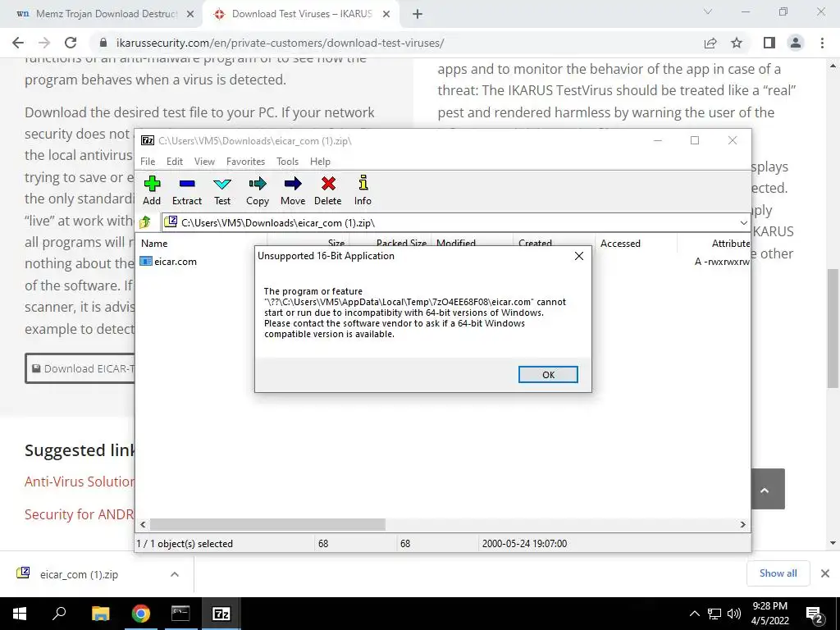Click the page scrollbar down arrow in Chrome
Screen dimensions: 840x630
pyautogui.click(x=833, y=544)
